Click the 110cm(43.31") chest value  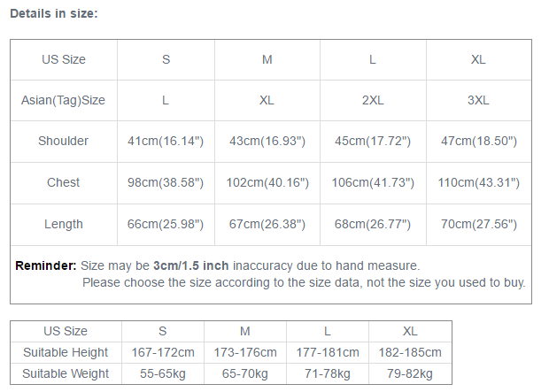(478, 182)
